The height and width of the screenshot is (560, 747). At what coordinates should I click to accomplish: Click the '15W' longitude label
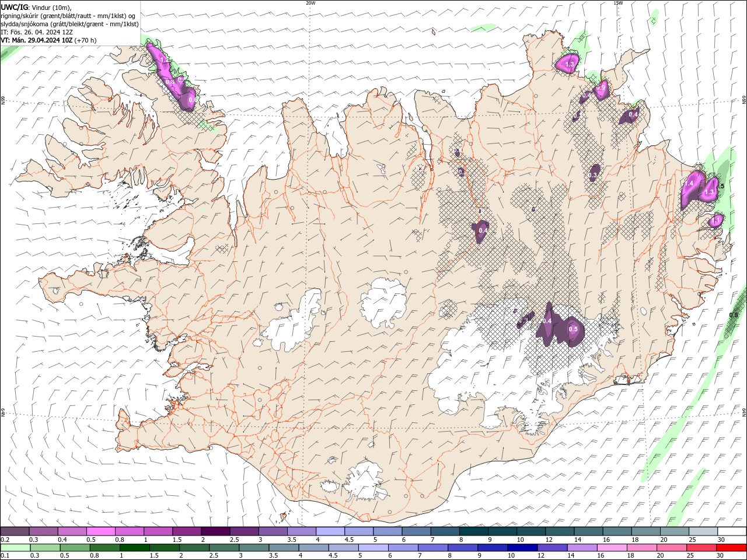tap(618, 3)
